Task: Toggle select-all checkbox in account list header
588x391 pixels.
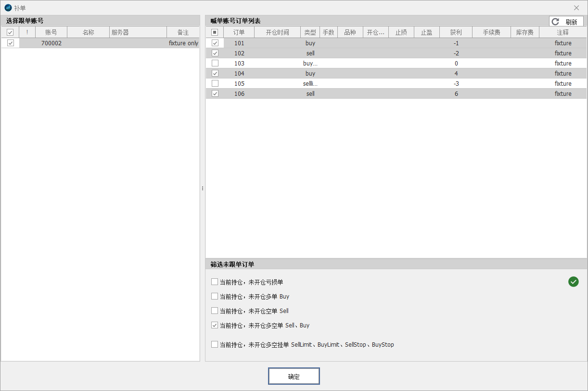Action: click(x=10, y=32)
